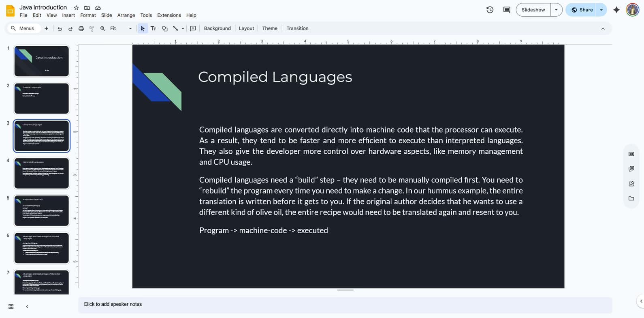
Task: Click the speaker notes resize handle
Action: (345, 290)
